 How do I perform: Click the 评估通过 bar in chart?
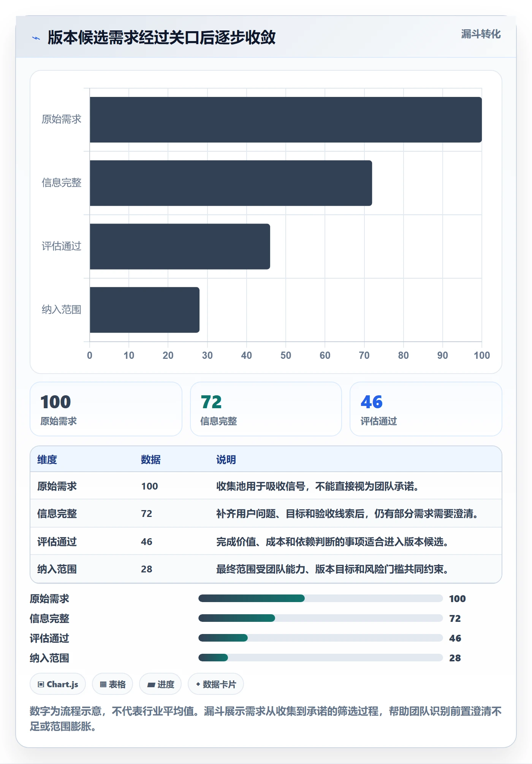click(x=180, y=247)
